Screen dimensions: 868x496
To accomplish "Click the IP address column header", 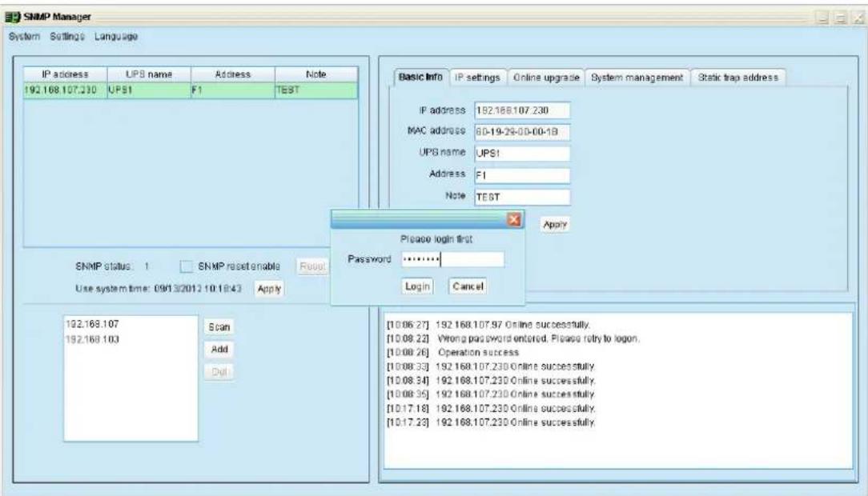I will point(66,74).
